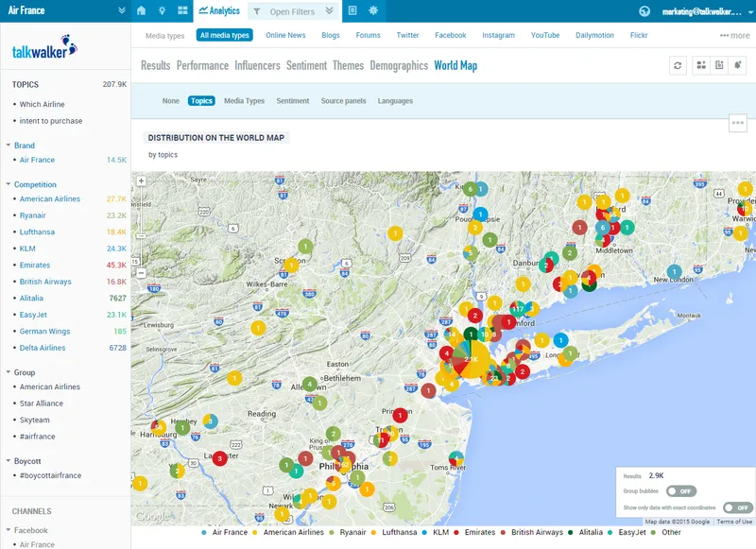The width and height of the screenshot is (756, 549).
Task: Click the large 2.1K pie cluster marker
Action: [x=470, y=359]
